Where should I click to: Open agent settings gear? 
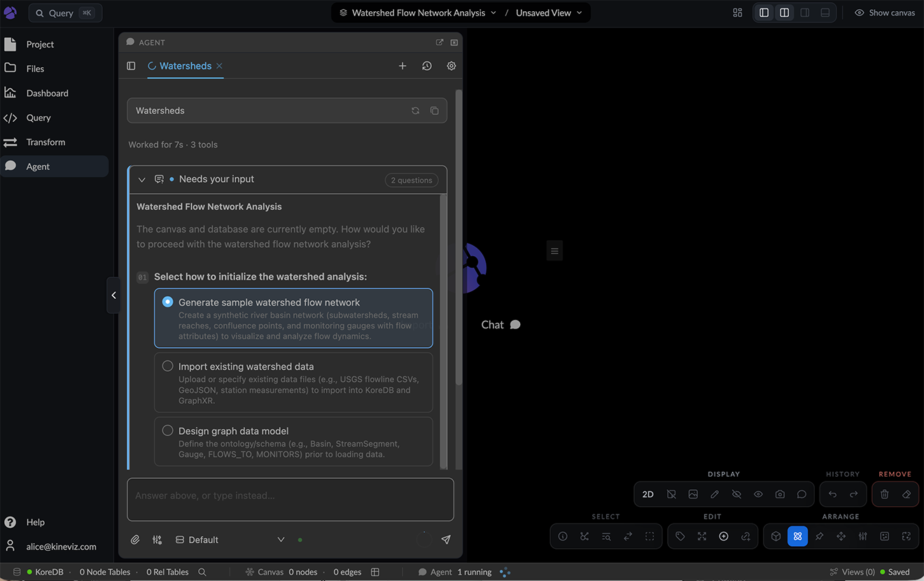coord(451,66)
